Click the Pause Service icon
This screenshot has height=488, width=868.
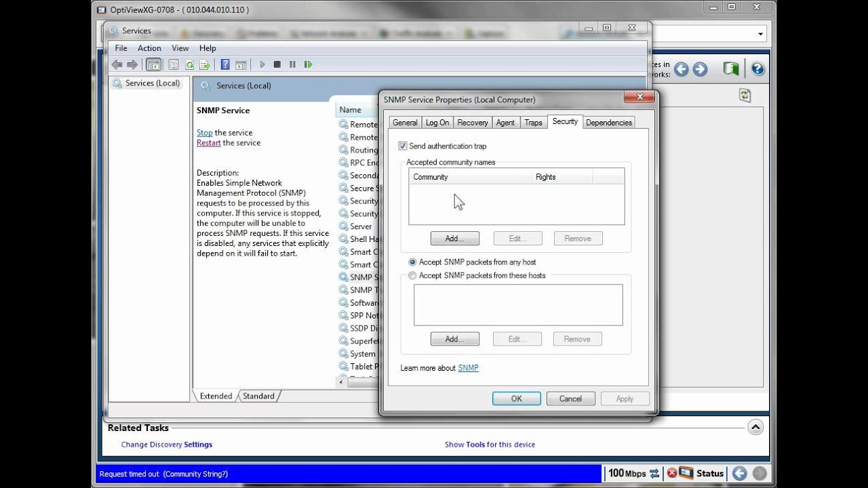(x=292, y=64)
